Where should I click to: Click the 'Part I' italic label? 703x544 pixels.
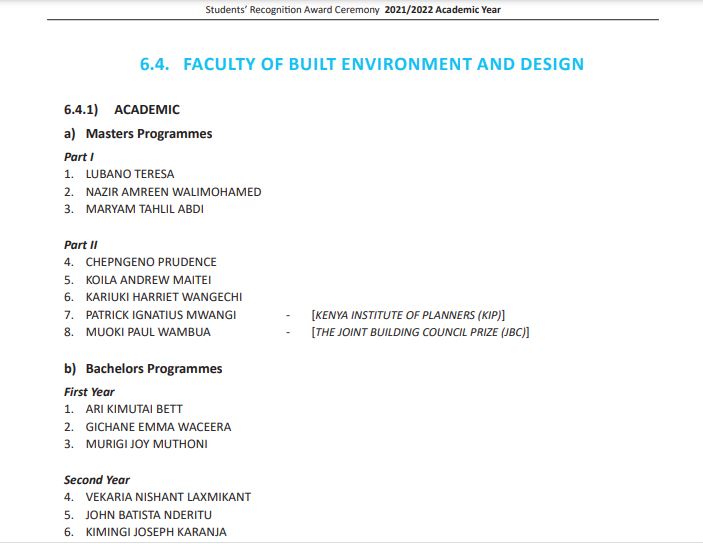tap(79, 157)
